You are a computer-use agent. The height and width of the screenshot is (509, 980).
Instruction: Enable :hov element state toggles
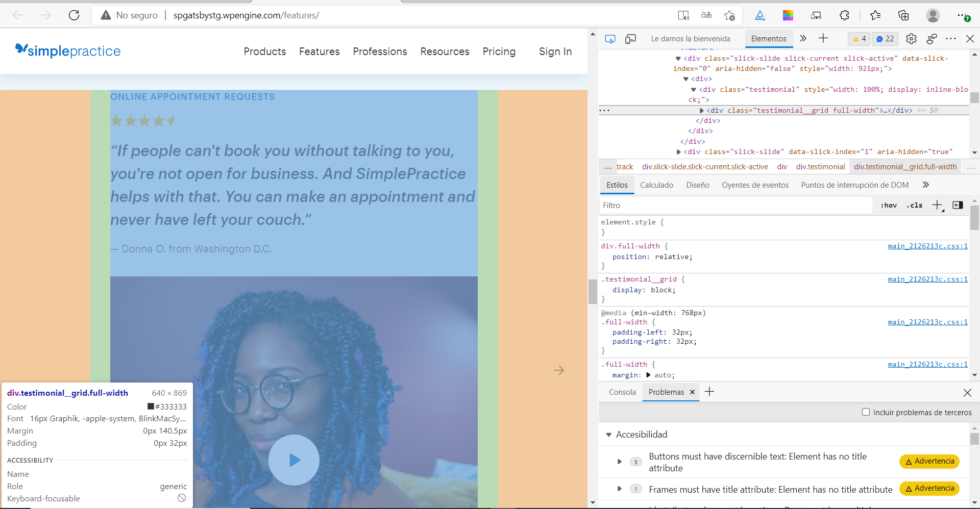[x=888, y=205]
